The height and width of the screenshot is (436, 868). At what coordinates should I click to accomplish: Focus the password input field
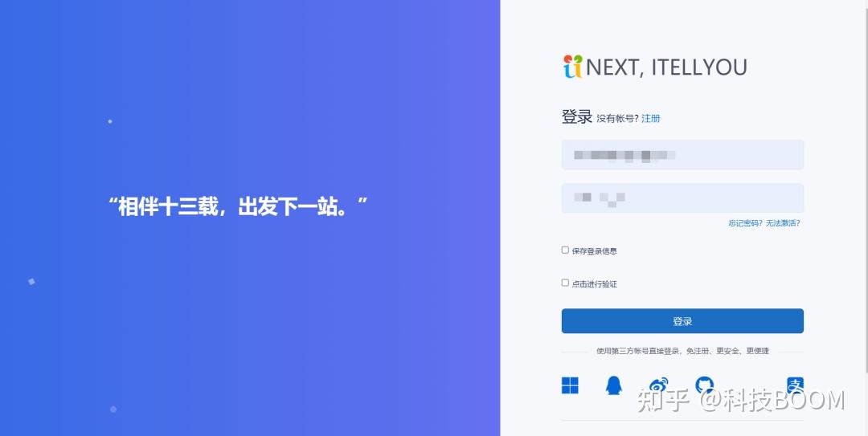coord(682,198)
